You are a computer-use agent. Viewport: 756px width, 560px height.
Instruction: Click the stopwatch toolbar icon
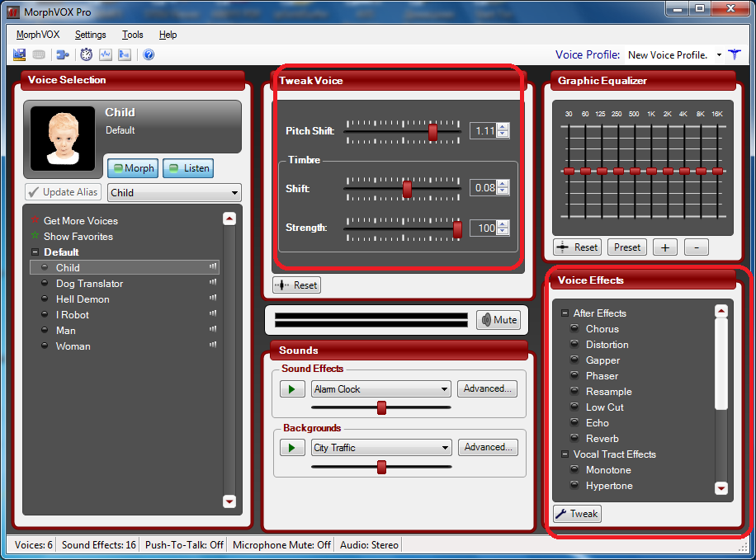tap(87, 54)
